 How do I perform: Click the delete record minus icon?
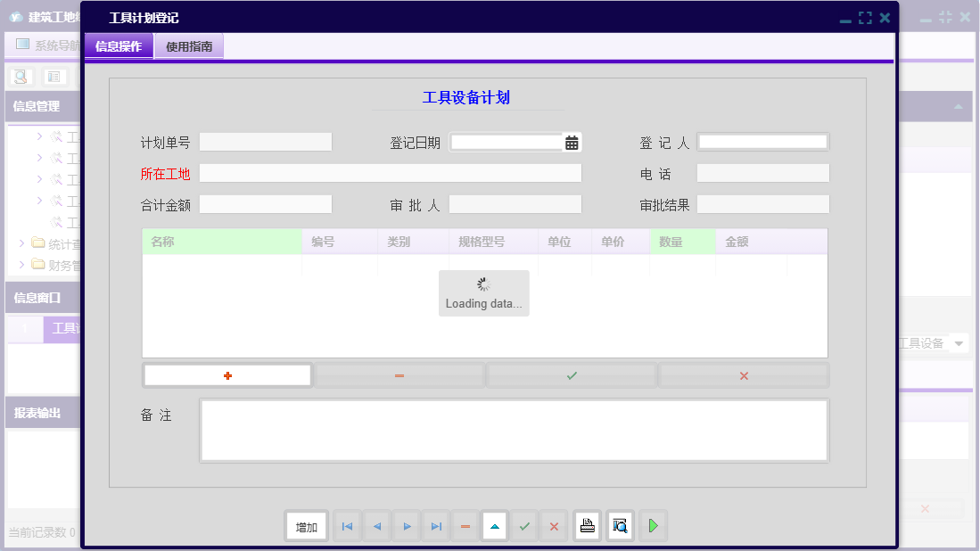click(x=465, y=526)
